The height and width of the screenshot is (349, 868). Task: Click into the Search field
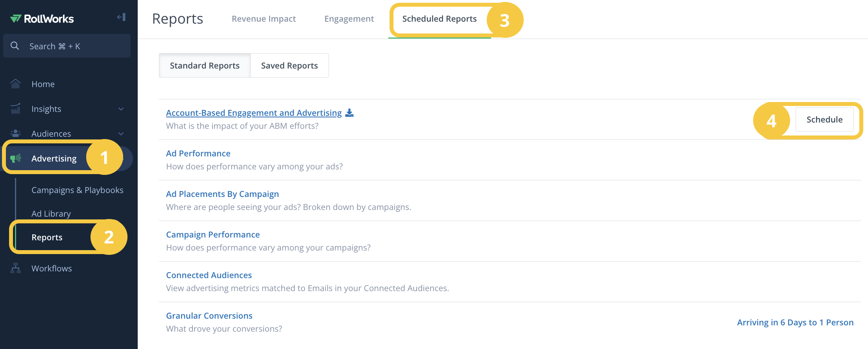(67, 46)
